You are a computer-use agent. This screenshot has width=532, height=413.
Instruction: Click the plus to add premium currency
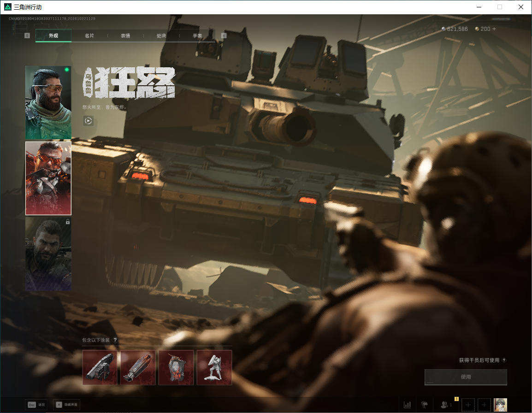click(494, 29)
